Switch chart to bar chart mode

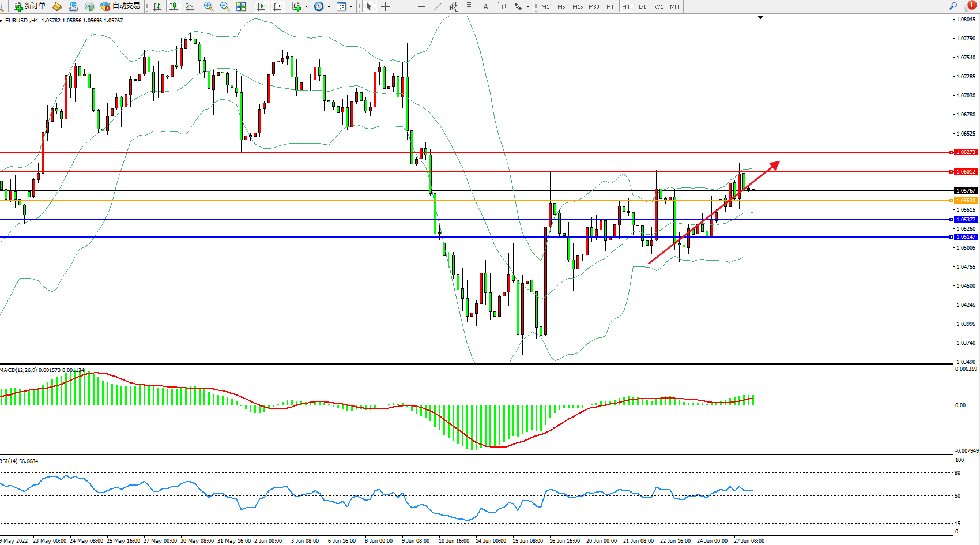point(157,6)
